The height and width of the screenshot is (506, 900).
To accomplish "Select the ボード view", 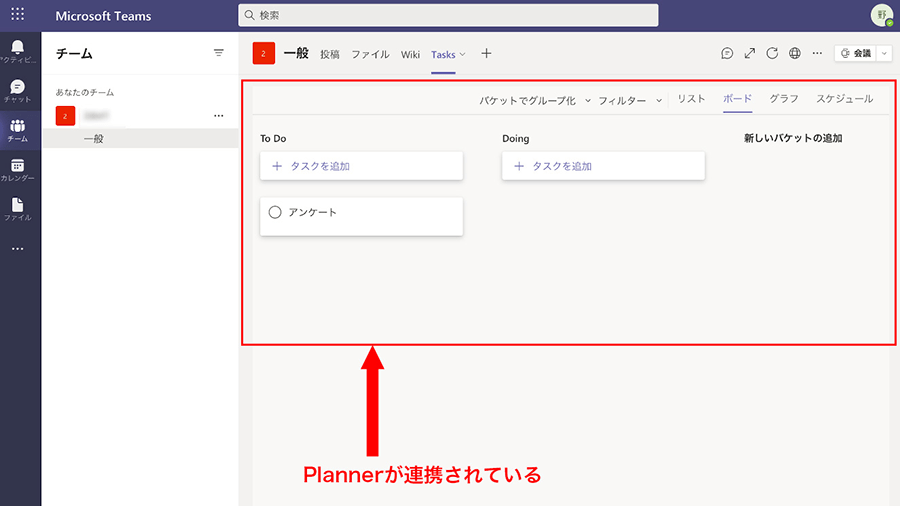I will pyautogui.click(x=738, y=99).
